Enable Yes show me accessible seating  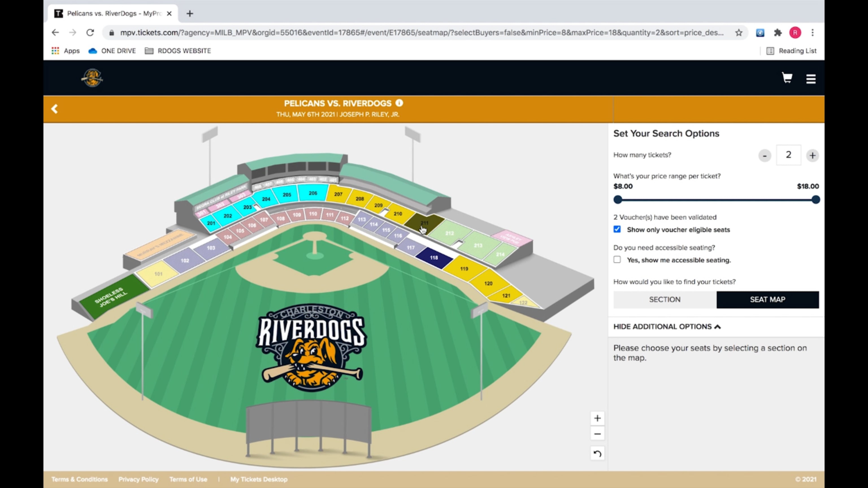click(x=617, y=259)
